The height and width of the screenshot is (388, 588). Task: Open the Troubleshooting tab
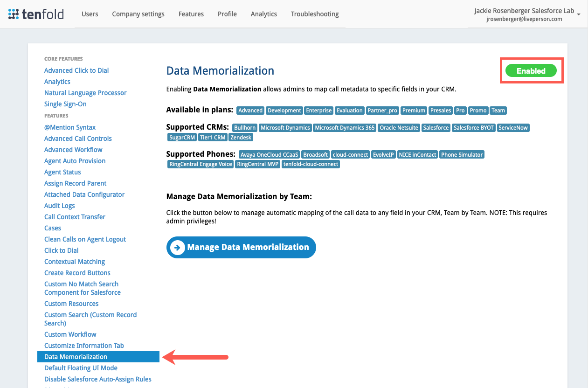pos(314,14)
